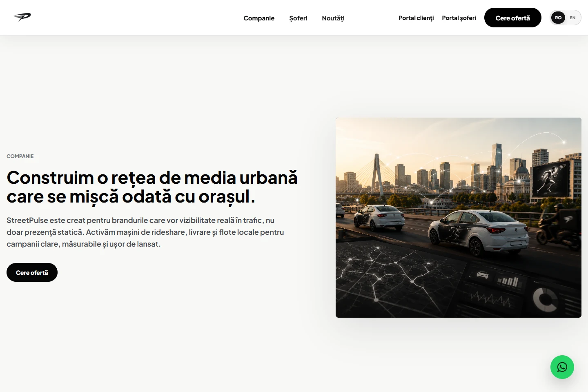588x392 pixels.
Task: Open the Noutăți menu item
Action: 333,18
